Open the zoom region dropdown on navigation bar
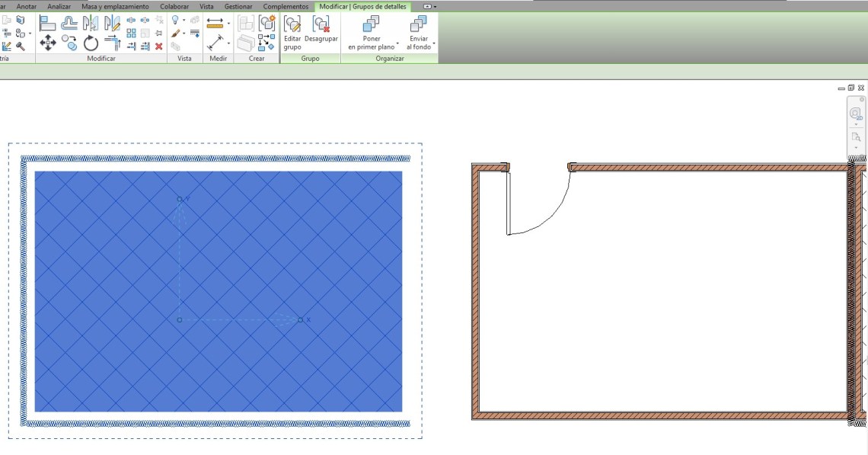This screenshot has height=455, width=868. tap(856, 147)
